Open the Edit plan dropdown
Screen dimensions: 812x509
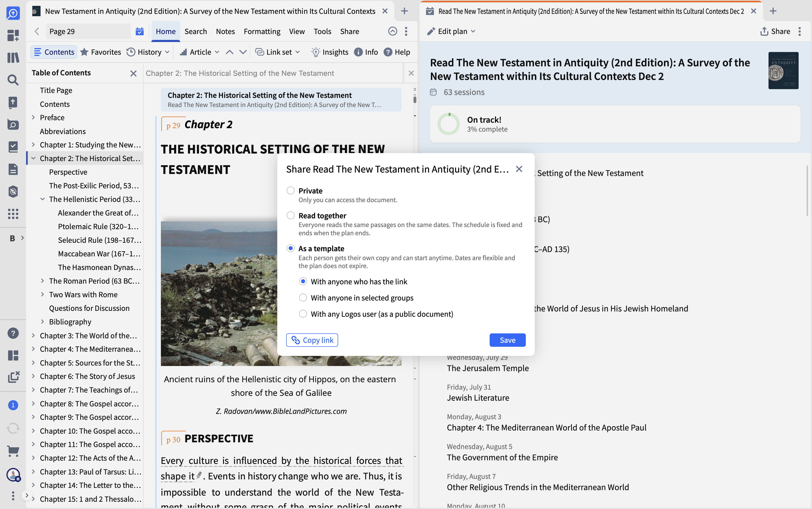click(451, 31)
